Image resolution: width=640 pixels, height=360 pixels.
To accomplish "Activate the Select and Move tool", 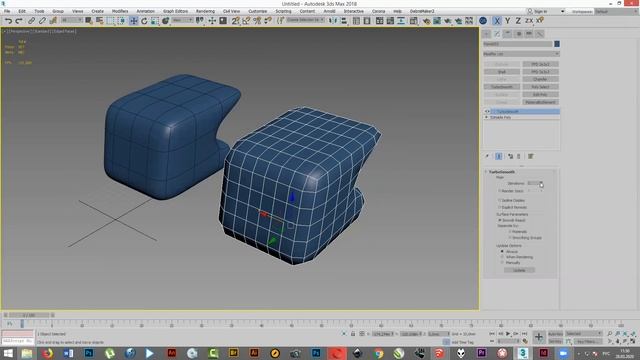I will coord(133,21).
